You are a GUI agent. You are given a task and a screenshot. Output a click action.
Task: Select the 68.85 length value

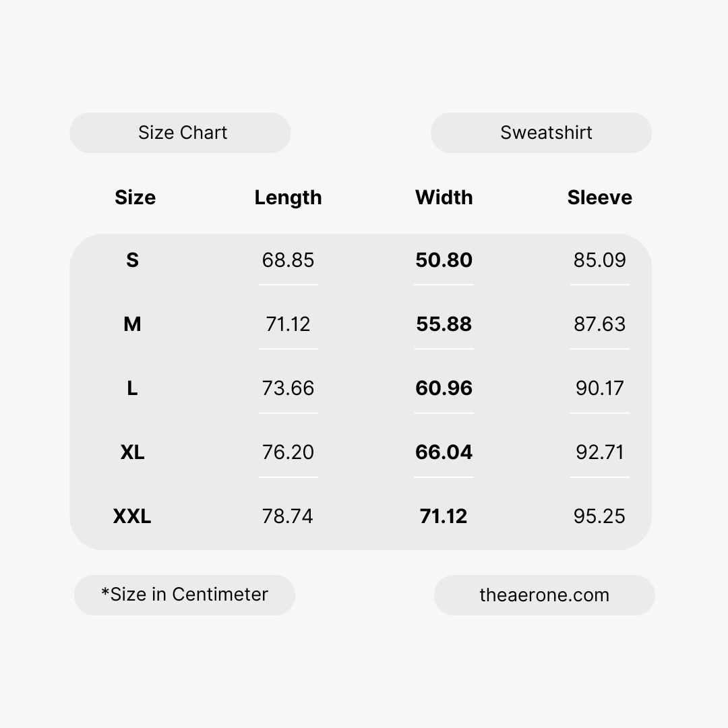pos(288,260)
